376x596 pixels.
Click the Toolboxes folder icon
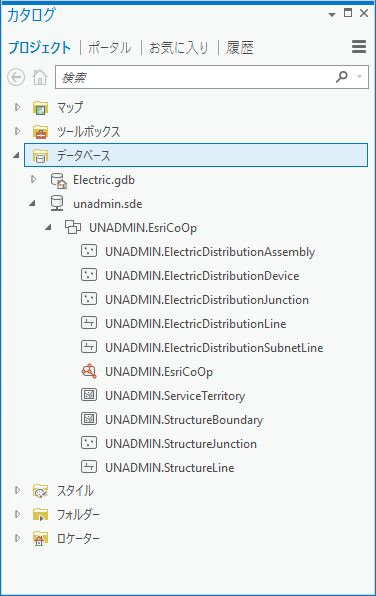coord(40,132)
